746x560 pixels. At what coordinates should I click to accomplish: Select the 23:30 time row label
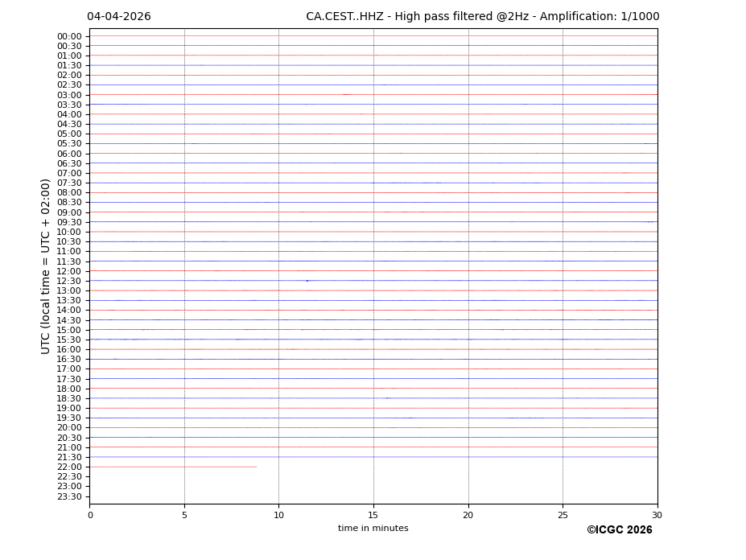tap(69, 496)
